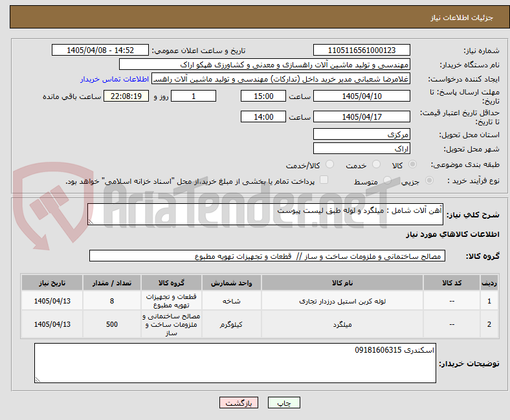Open the اطلاعات تماس خریدار link

click(x=115, y=79)
